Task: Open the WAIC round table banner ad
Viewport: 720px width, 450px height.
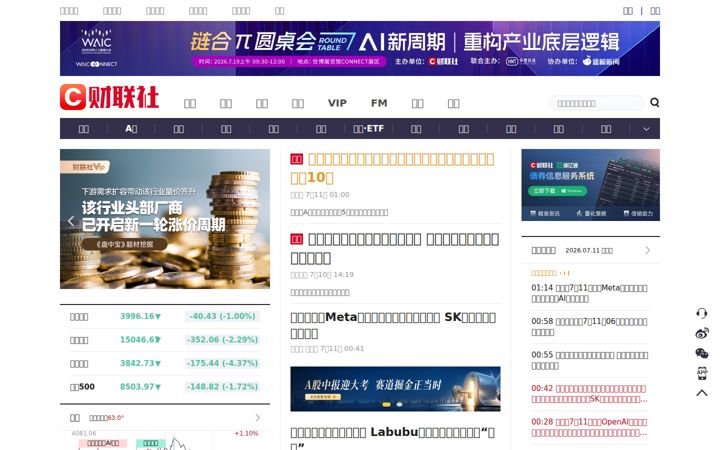Action: click(360, 48)
